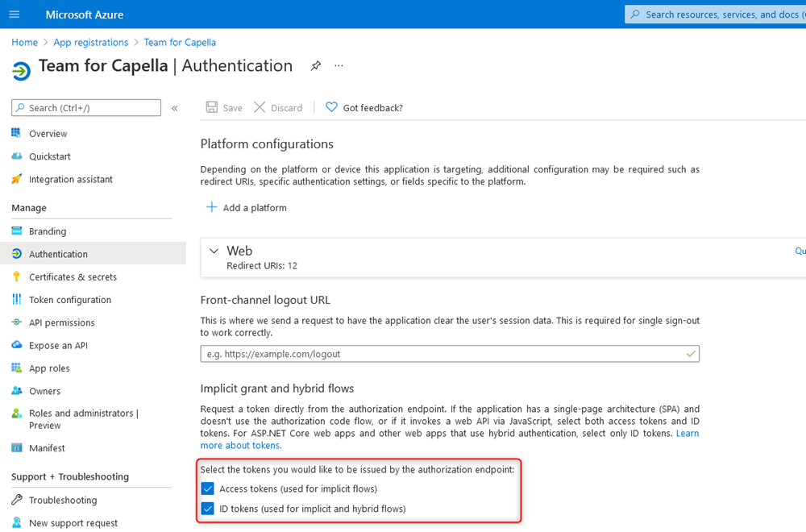The image size is (806, 532).
Task: Open the Integration assistant
Action: coord(69,179)
